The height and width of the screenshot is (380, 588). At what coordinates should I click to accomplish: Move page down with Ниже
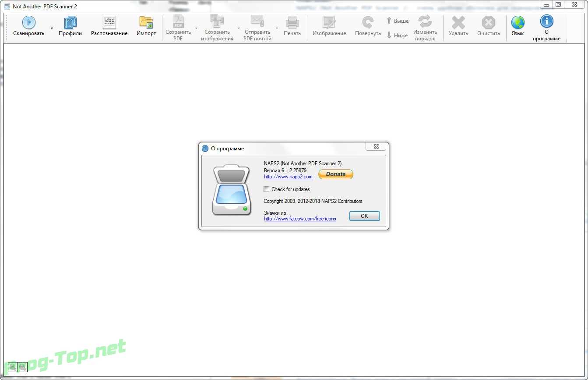point(398,35)
